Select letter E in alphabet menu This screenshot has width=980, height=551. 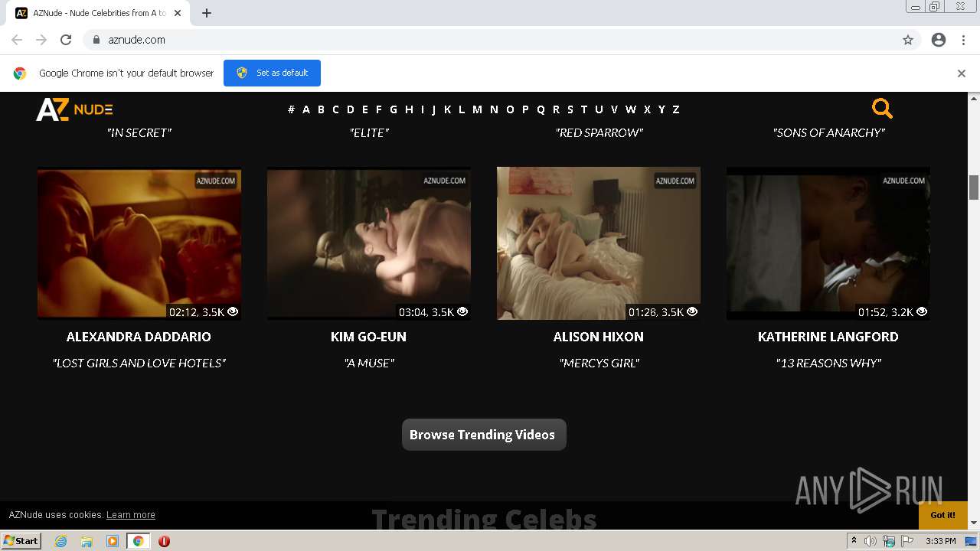point(364,109)
